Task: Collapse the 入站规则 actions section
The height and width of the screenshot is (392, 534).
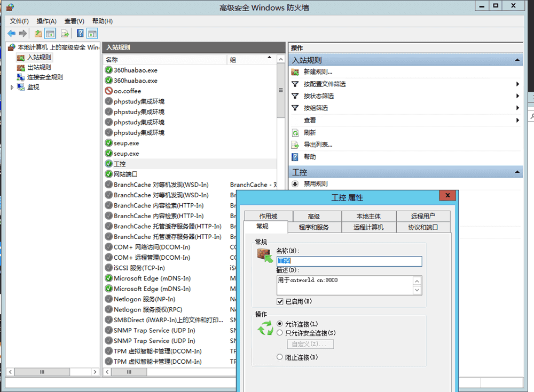Action: tap(516, 60)
